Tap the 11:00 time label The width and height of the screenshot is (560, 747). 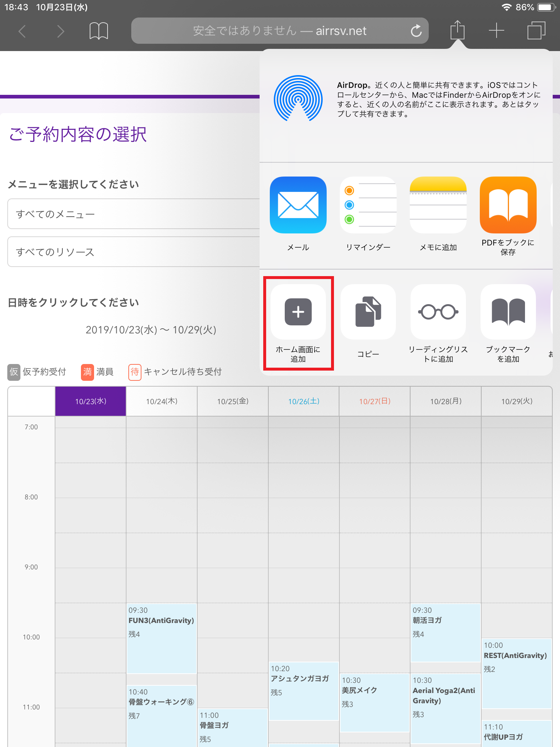tap(31, 707)
